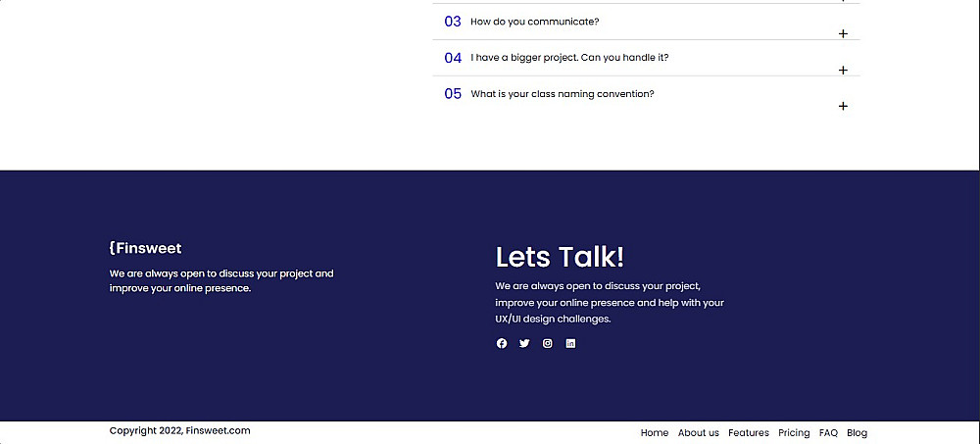
Task: Open About us footer link
Action: pyautogui.click(x=699, y=433)
